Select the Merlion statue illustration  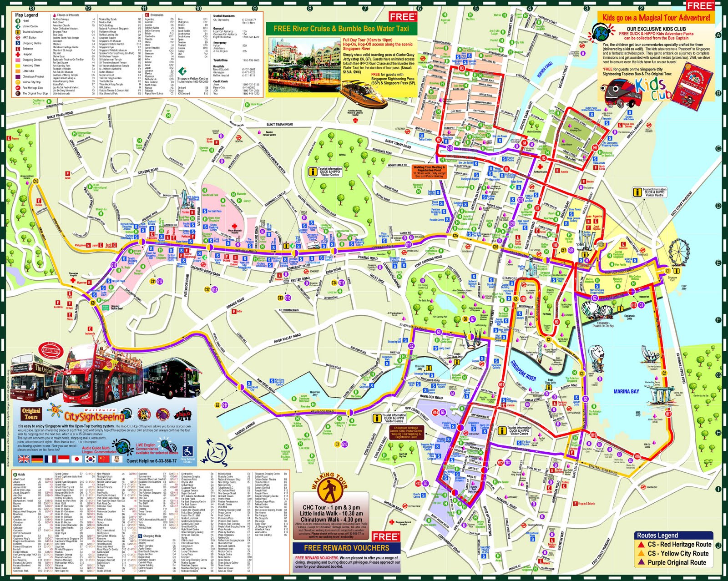click(597, 359)
